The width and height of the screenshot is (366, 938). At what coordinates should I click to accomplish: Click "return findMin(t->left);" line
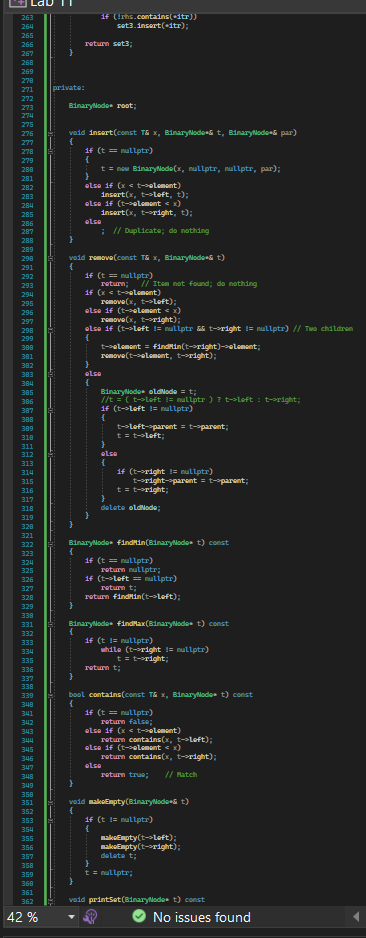(133, 596)
